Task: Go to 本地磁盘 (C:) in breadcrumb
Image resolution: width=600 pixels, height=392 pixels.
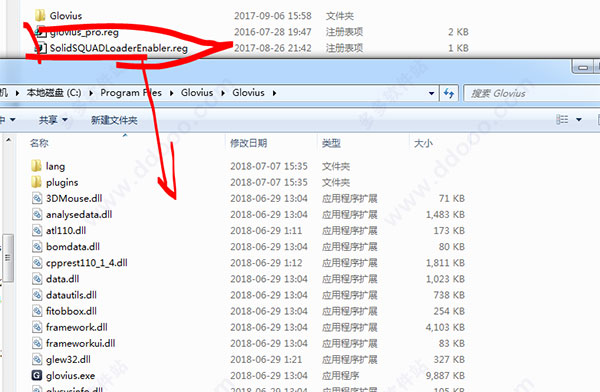Action: (54, 93)
